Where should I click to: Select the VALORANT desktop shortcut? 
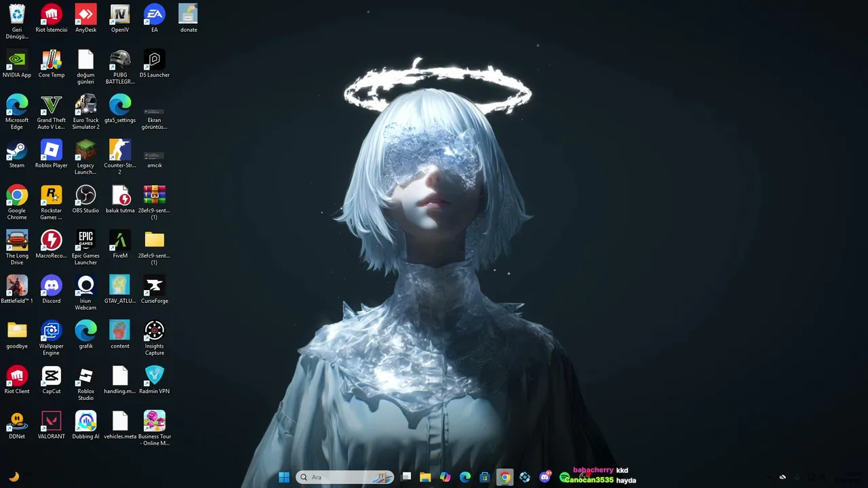tap(52, 421)
